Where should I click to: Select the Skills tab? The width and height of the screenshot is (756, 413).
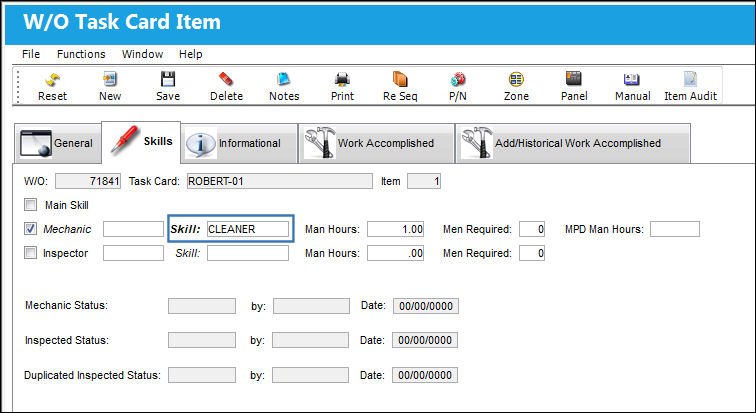pos(141,142)
